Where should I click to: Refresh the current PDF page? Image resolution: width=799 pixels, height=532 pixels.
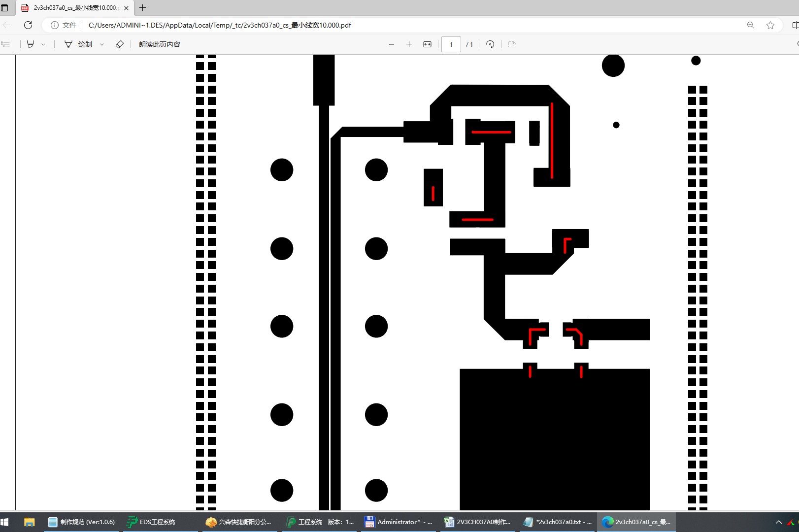28,25
